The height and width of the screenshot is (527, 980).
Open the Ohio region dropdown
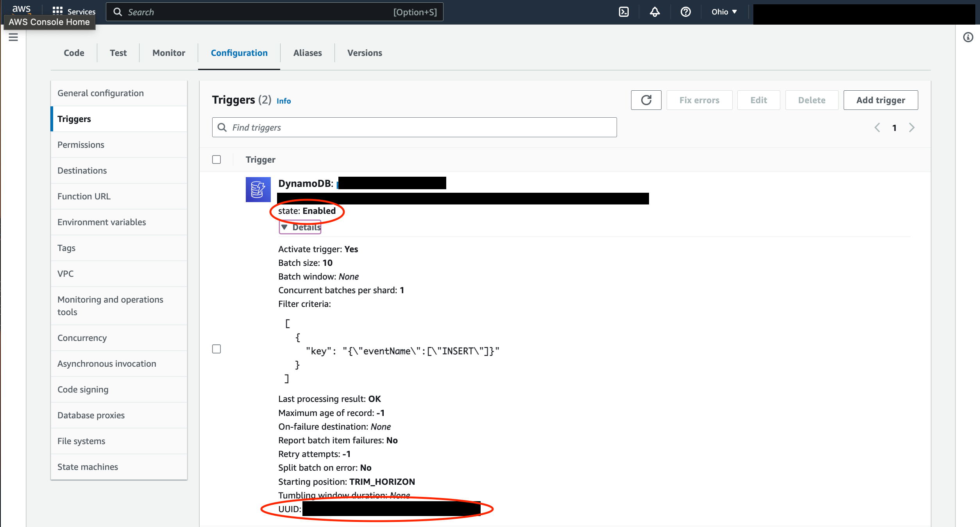[724, 12]
